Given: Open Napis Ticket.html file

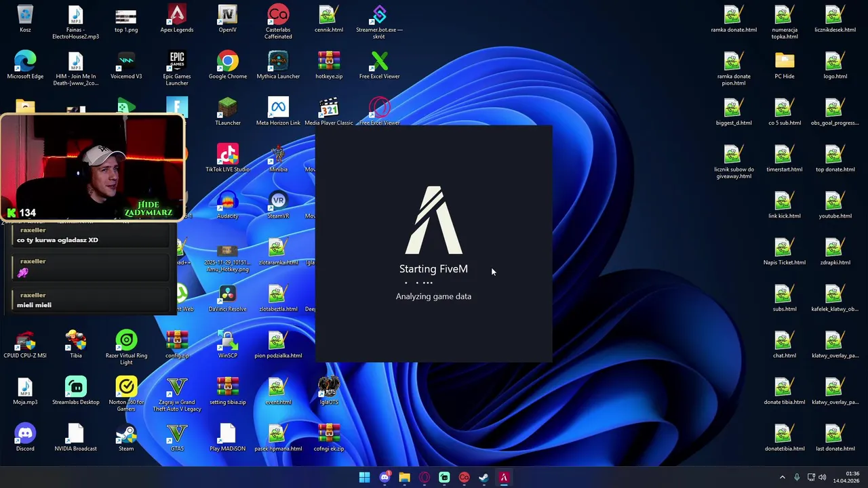Looking at the screenshot, I should pos(785,251).
